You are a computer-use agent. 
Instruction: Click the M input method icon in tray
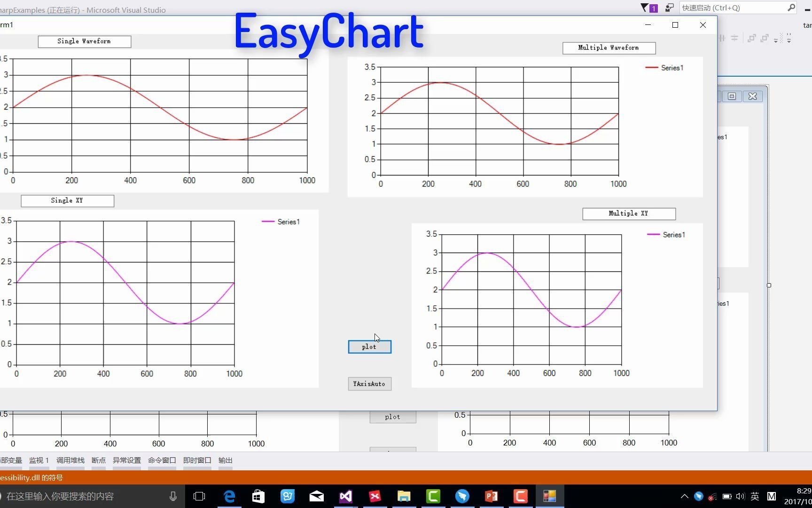[x=772, y=496]
